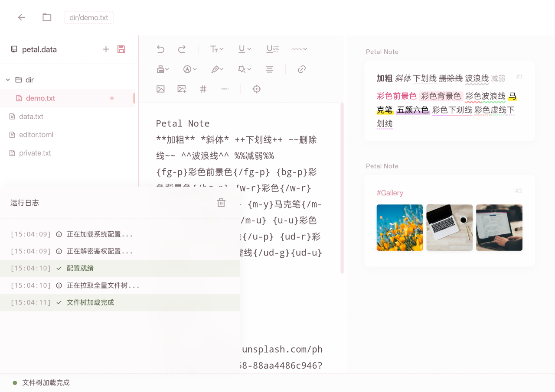Apply justify alignment from the toolbar

click(x=269, y=69)
